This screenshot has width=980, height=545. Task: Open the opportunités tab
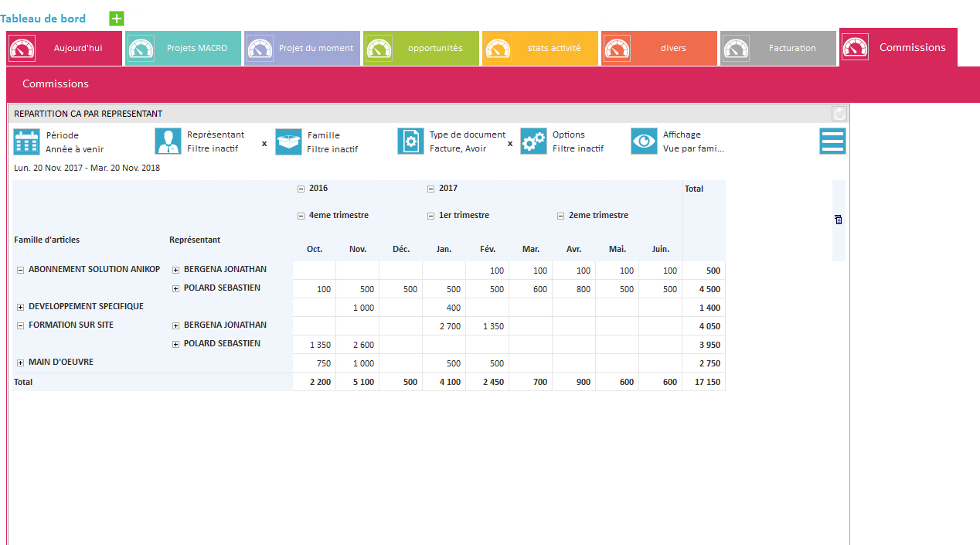coord(421,48)
